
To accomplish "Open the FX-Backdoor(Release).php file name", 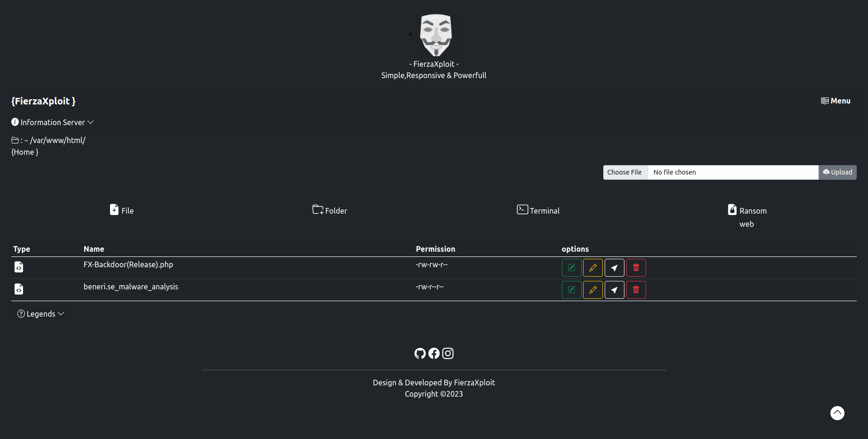I will click(x=128, y=264).
